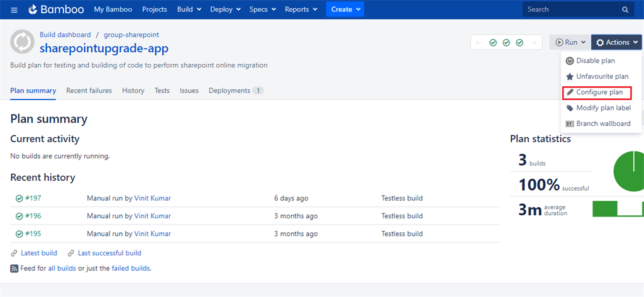Click the search magnifier icon
644x297 pixels.
[x=625, y=9]
